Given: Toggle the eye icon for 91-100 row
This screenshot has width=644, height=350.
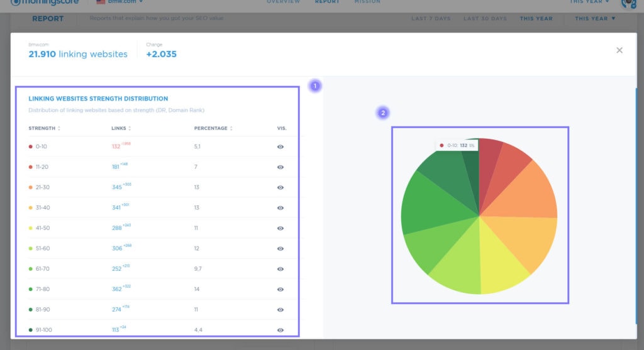Looking at the screenshot, I should click(280, 330).
